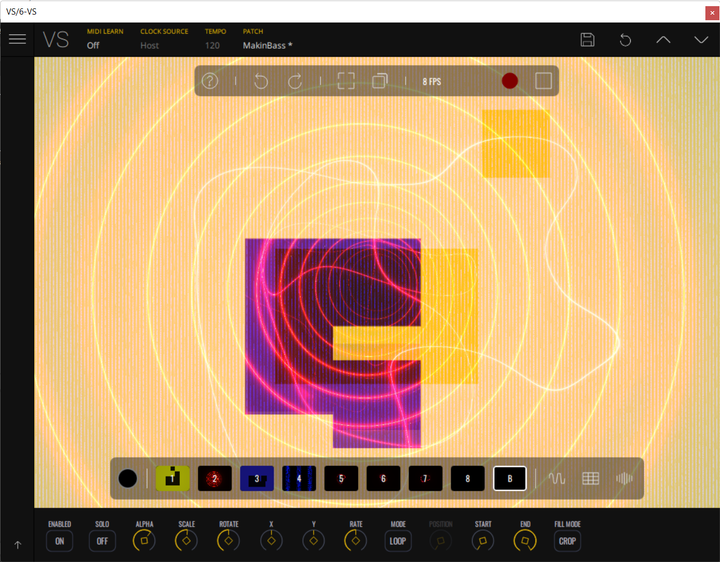Select layer 8 thumbnail
Image resolution: width=720 pixels, height=562 pixels.
[x=467, y=478]
